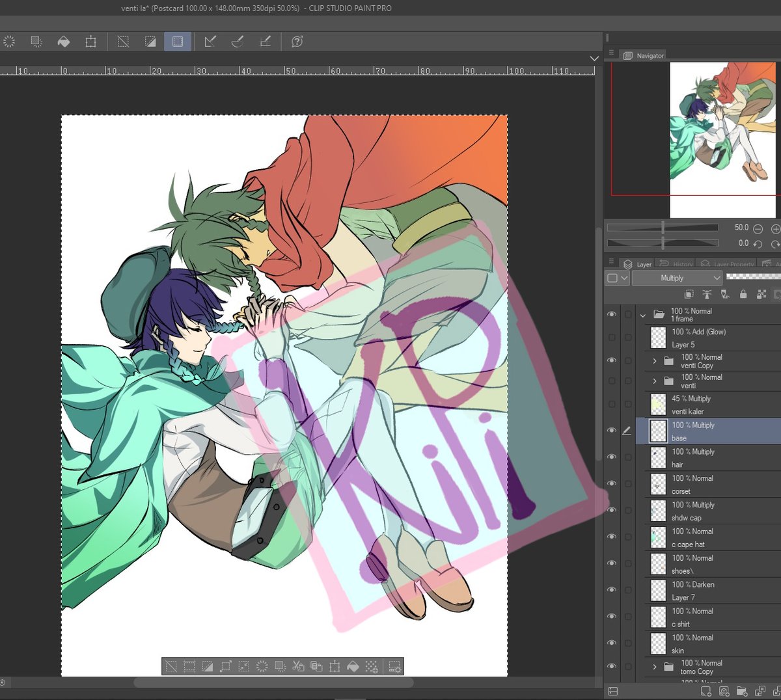Click the Navigator rotate left button
Viewport: 781px width, 700px height.
coord(758,244)
